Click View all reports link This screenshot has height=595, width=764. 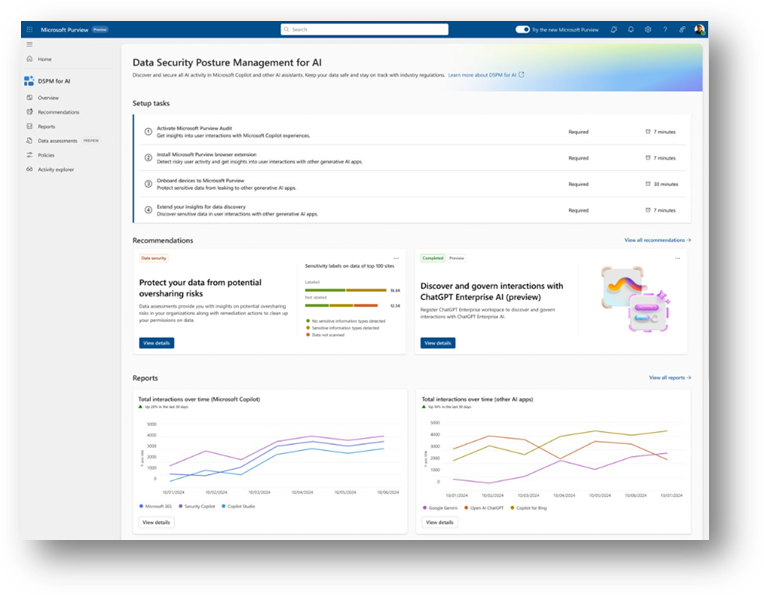pos(670,377)
